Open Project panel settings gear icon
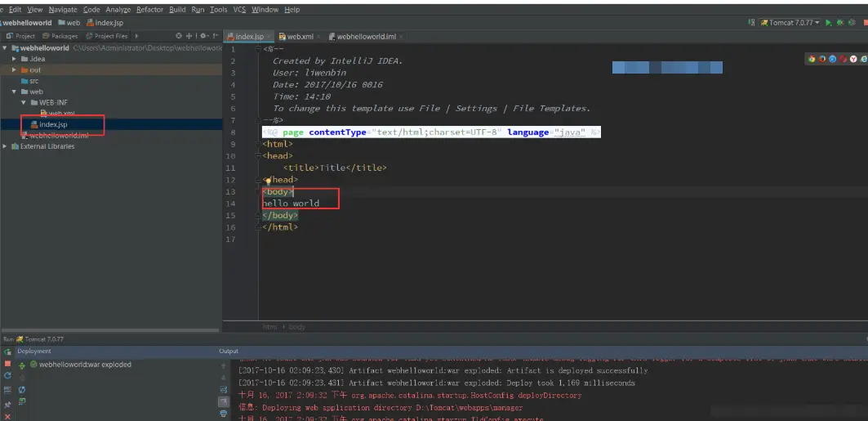The height and width of the screenshot is (421, 868). point(203,36)
